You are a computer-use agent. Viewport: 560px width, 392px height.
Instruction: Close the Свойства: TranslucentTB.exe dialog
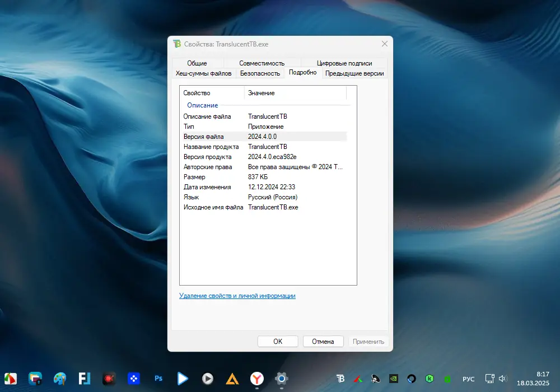385,44
